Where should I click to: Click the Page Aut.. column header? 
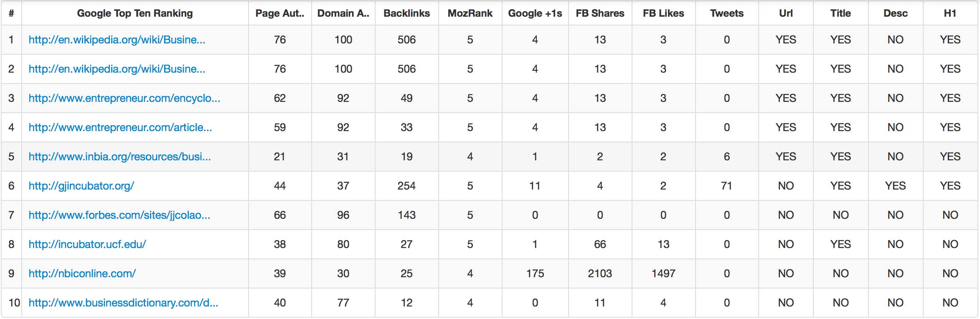click(280, 13)
